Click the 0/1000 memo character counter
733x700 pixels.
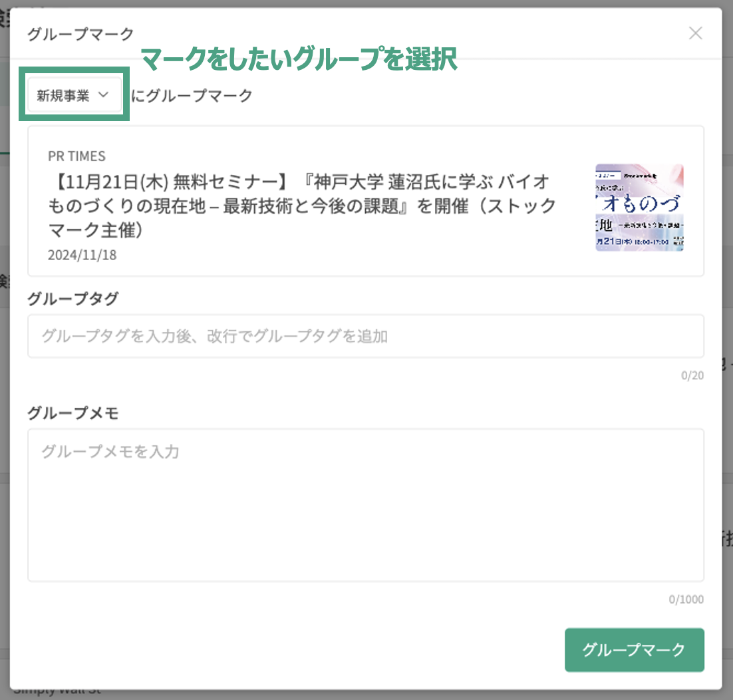pos(686,600)
